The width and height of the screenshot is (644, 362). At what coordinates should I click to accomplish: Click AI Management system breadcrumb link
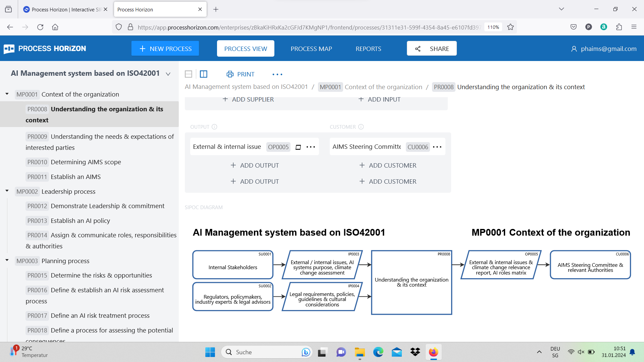[x=246, y=87]
